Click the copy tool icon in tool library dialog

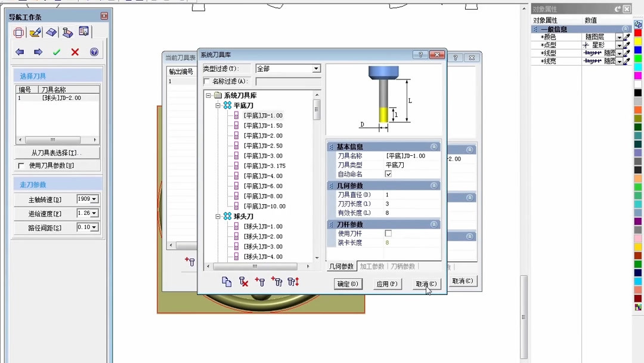point(227,281)
